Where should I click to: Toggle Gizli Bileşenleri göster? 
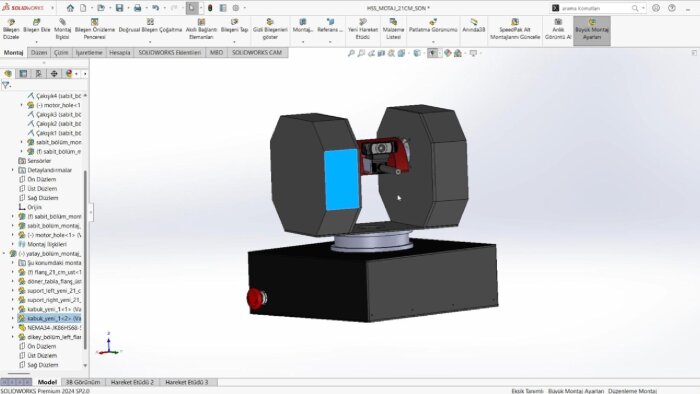(270, 29)
